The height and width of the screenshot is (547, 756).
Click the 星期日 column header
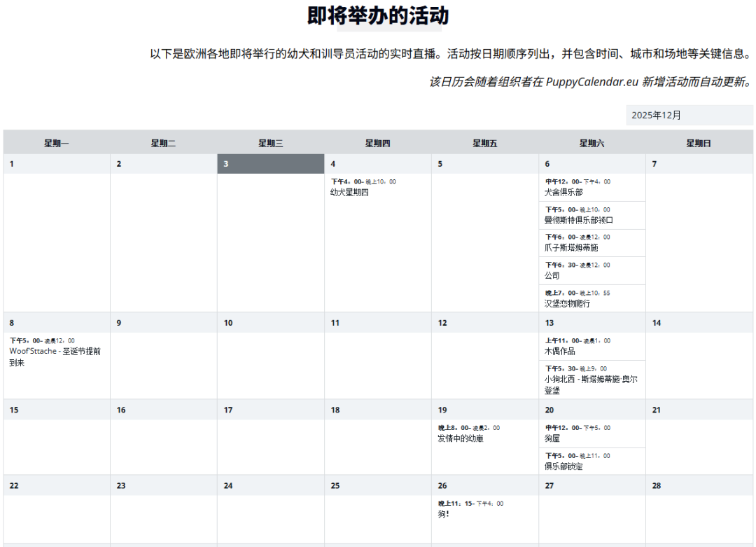pyautogui.click(x=699, y=144)
